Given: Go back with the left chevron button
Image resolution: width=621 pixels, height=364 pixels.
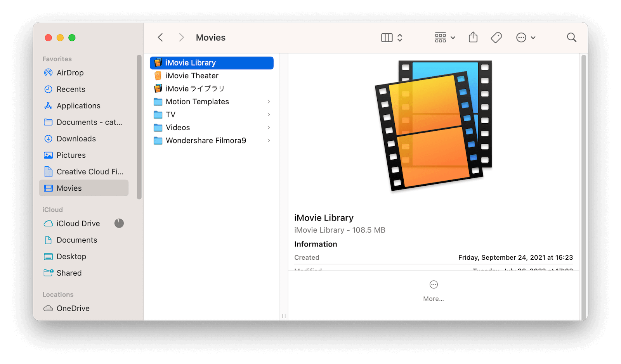Looking at the screenshot, I should [160, 38].
